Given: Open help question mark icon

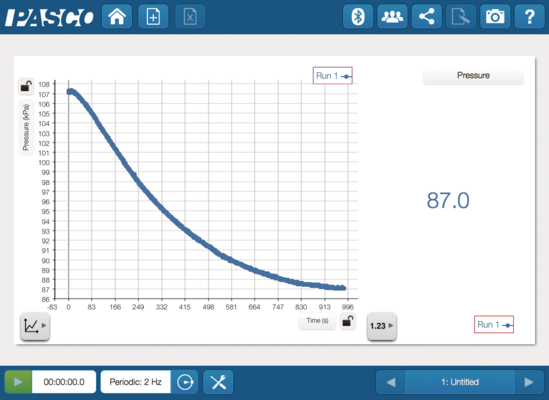Looking at the screenshot, I should point(530,16).
